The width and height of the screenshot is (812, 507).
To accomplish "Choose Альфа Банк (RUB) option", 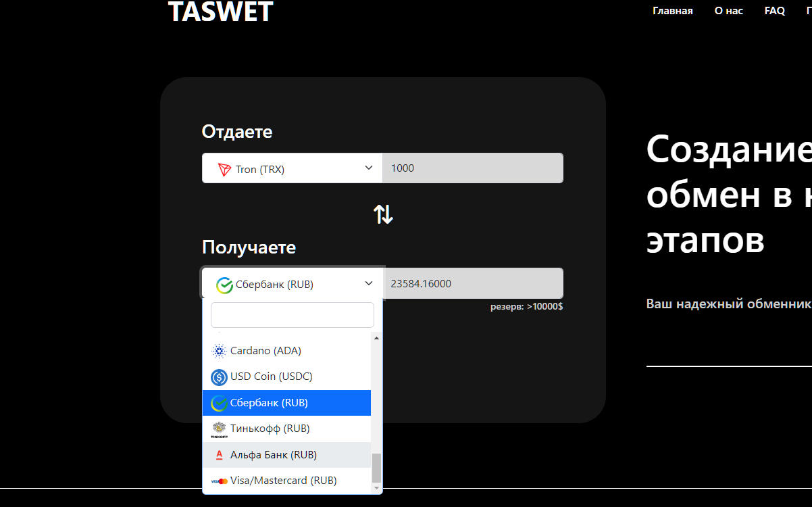I will (x=286, y=455).
